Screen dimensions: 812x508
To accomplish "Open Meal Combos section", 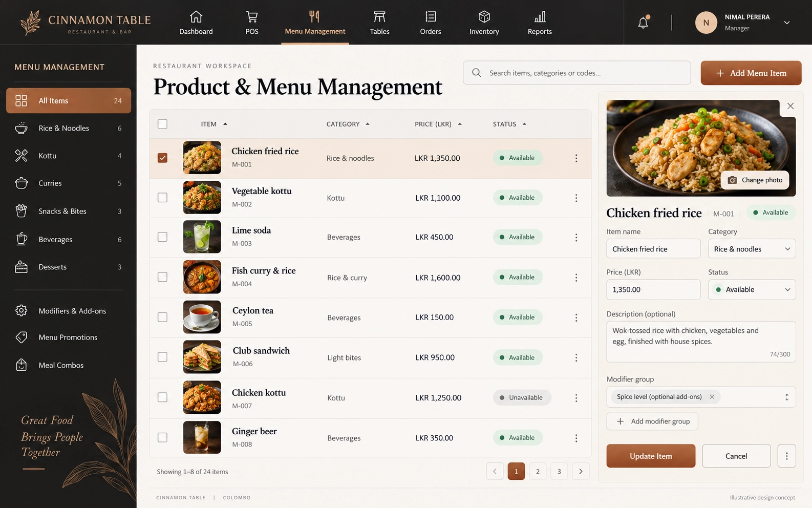I will coord(69,365).
